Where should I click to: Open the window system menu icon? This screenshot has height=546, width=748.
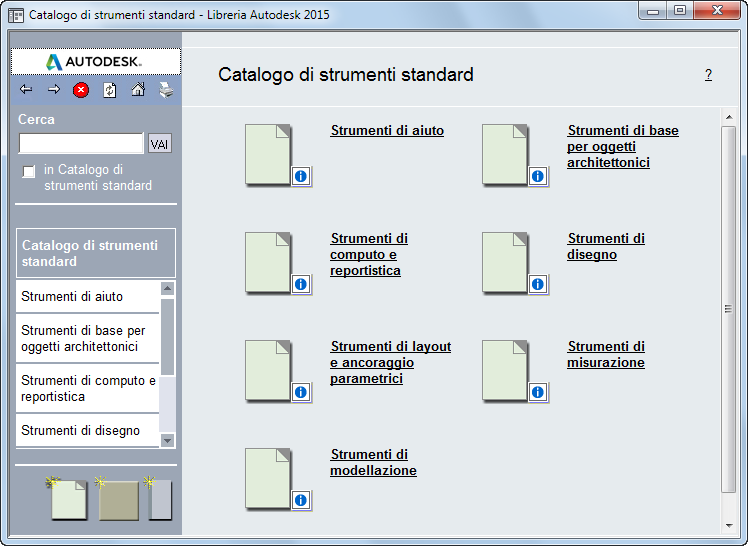[16, 15]
